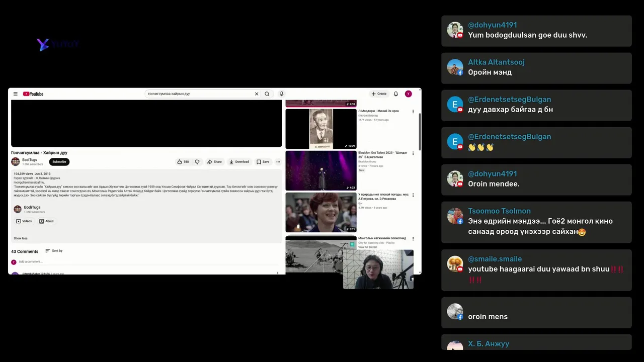Image resolution: width=644 pixels, height=362 pixels.
Task: Click the 'New' badge on BlueMon video
Action: pos(361,170)
